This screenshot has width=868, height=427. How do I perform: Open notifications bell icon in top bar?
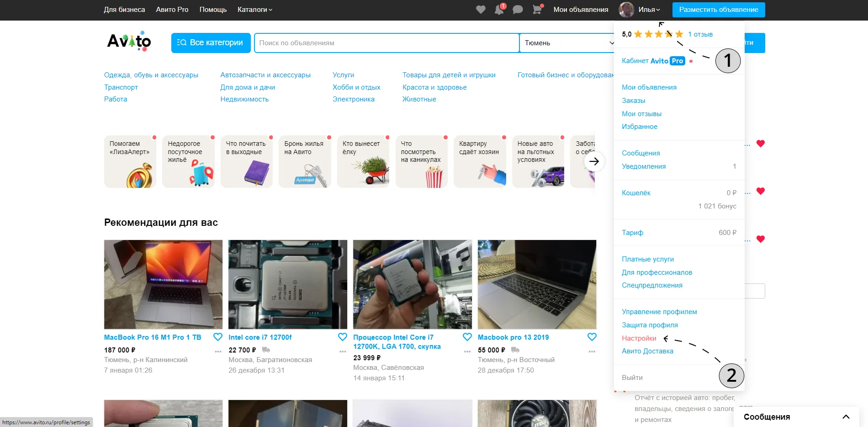point(499,10)
